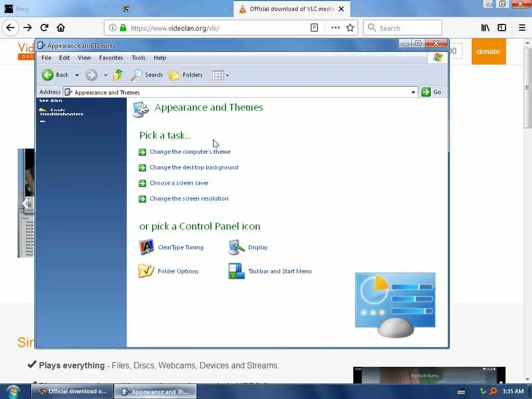Click the site information icon in URL bar
This screenshot has width=532, height=399.
112,28
